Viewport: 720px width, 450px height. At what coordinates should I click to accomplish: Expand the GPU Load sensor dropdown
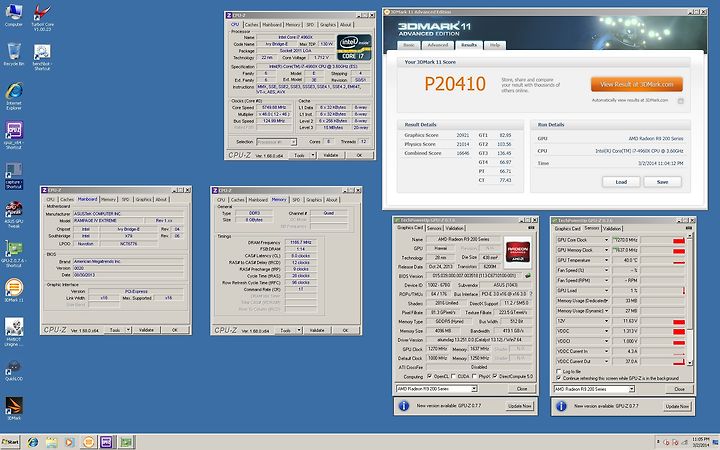tap(606, 291)
